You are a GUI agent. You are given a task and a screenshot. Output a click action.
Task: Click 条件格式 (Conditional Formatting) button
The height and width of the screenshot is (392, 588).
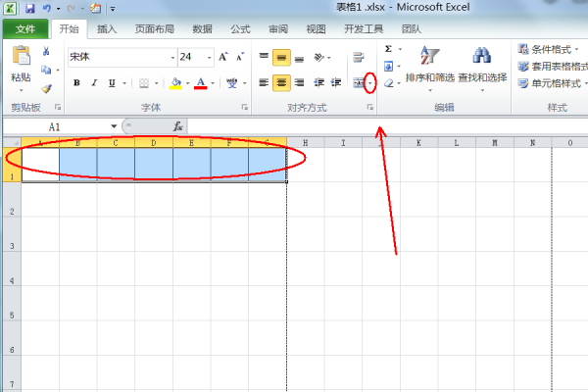click(x=549, y=48)
